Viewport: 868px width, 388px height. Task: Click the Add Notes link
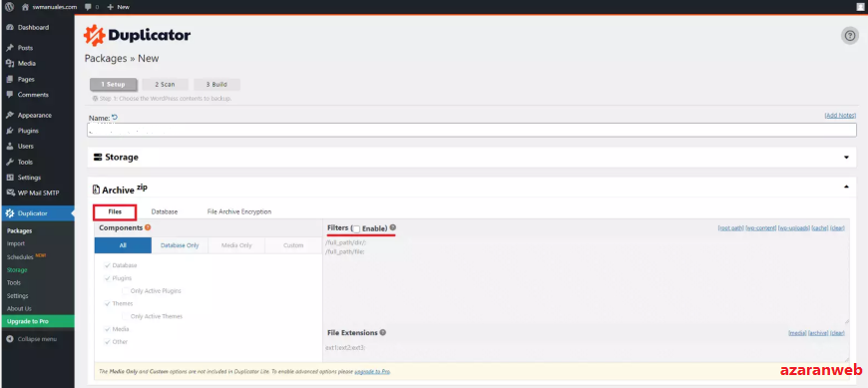(840, 115)
